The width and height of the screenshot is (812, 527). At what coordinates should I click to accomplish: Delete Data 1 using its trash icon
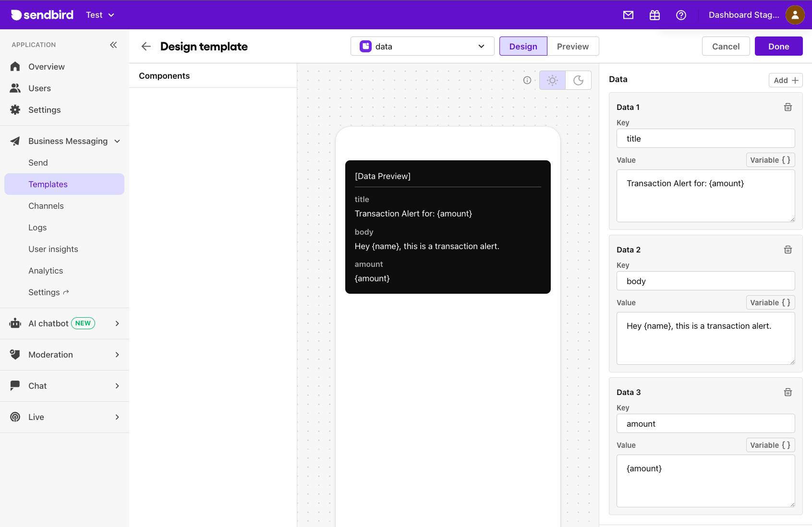(x=788, y=107)
